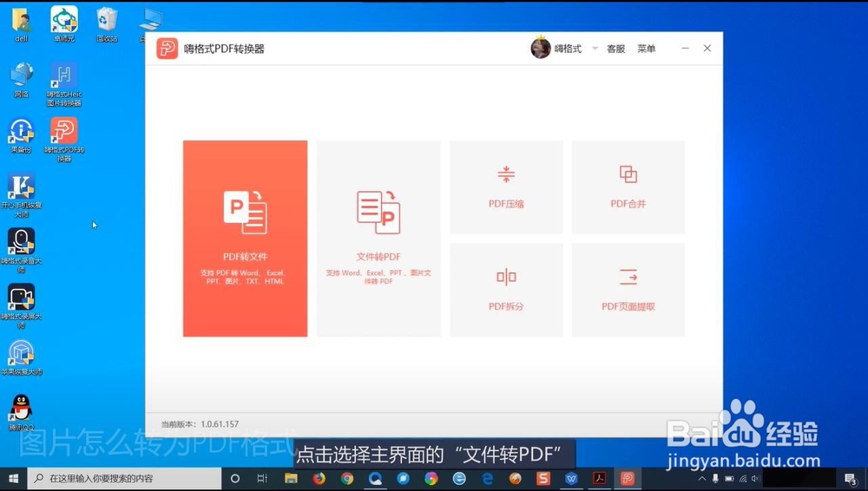Select the 苹果恢复大师 desktop shortcut
The image size is (868, 491).
coord(22,357)
